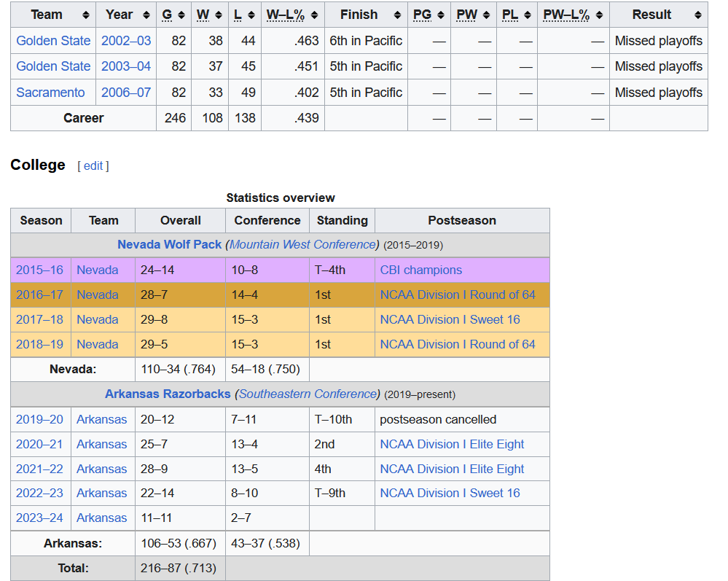Select the T–10th standing cell
Screen dimensions: 728x581
(x=343, y=419)
